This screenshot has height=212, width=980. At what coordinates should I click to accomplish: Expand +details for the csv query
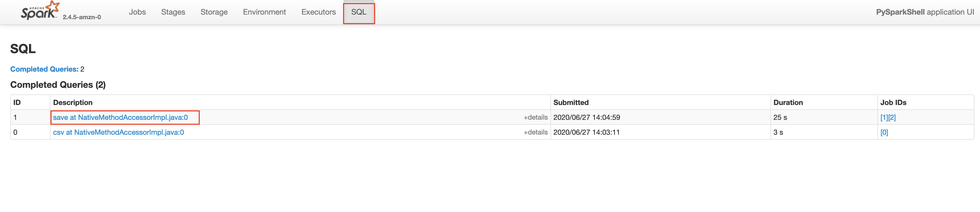[535, 132]
